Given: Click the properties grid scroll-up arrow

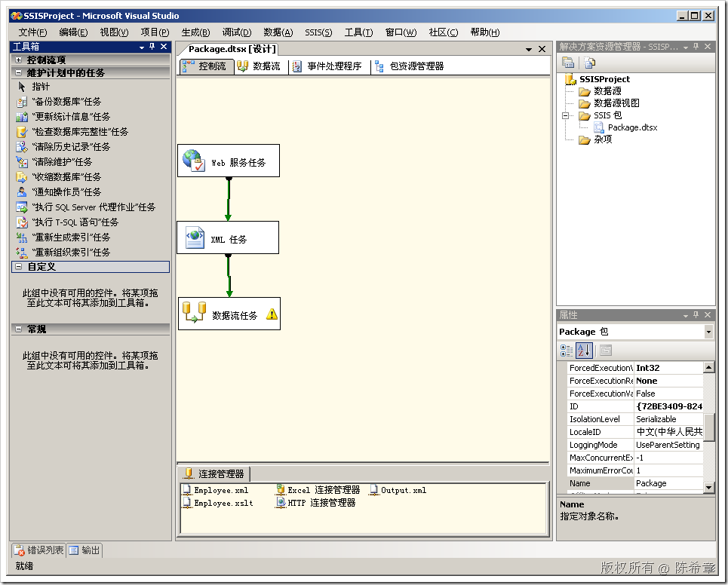Looking at the screenshot, I should [708, 367].
